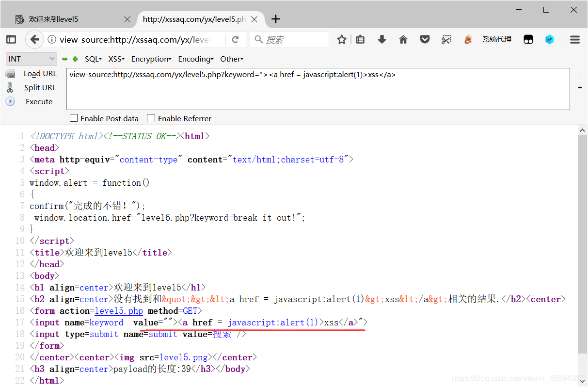
Task: Open the bookmarks list icon
Action: click(360, 40)
